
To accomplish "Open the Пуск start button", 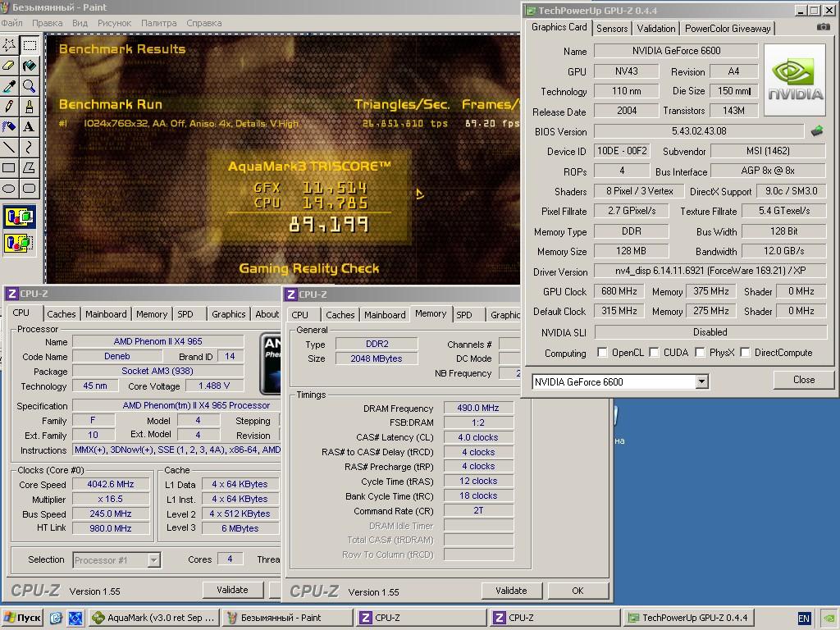I will [22, 618].
